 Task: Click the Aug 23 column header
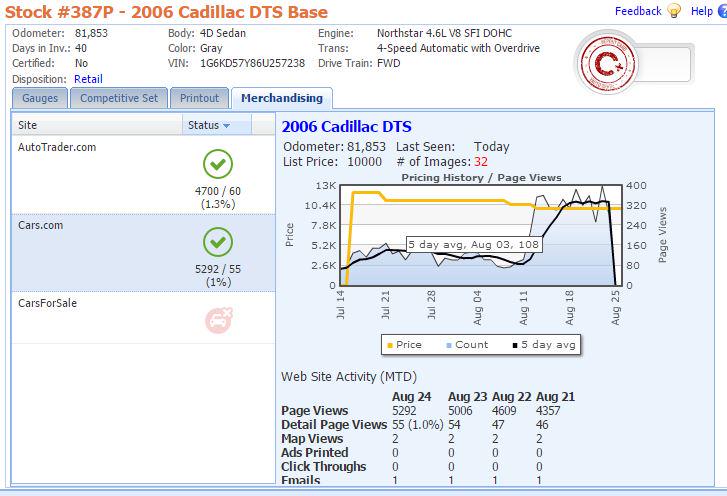pos(467,397)
